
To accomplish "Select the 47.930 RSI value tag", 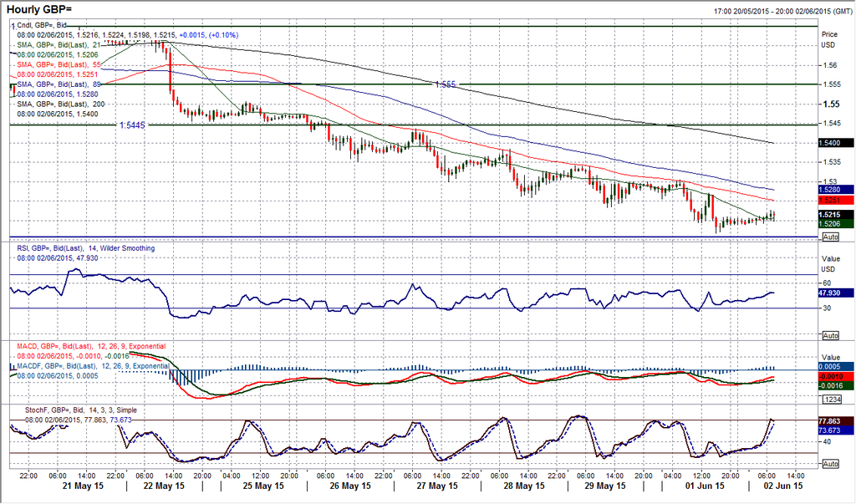I will [836, 293].
